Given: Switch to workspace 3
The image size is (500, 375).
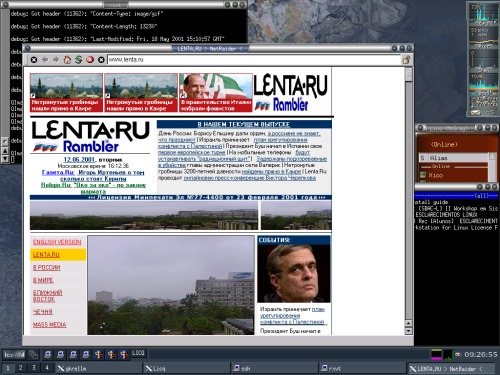Looking at the screenshot, I should [34, 368].
